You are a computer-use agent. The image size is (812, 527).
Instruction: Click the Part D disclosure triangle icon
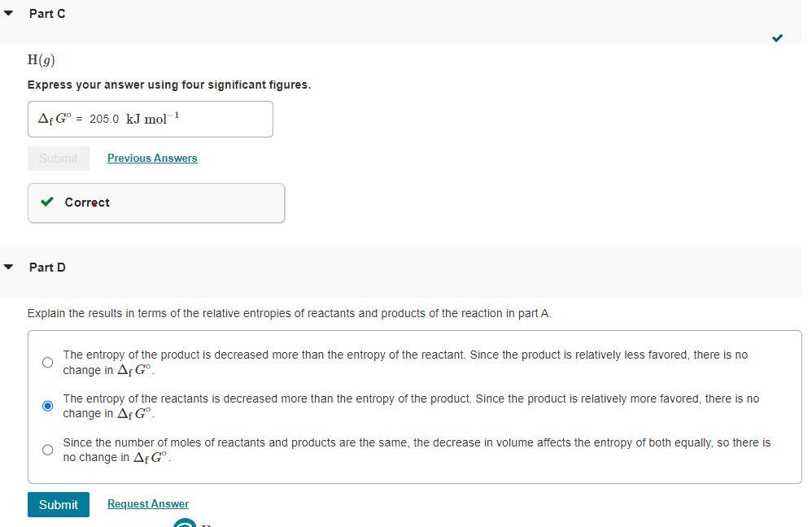(8, 266)
